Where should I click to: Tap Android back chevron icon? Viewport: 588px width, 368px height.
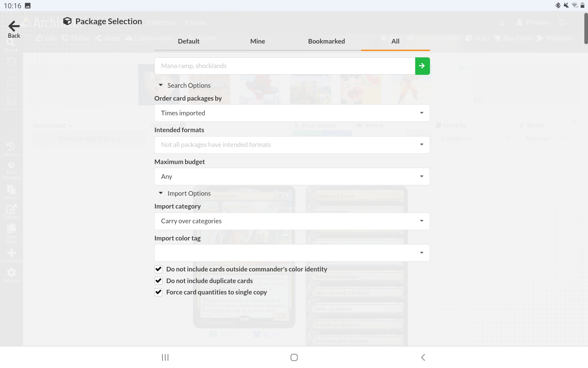tap(423, 357)
